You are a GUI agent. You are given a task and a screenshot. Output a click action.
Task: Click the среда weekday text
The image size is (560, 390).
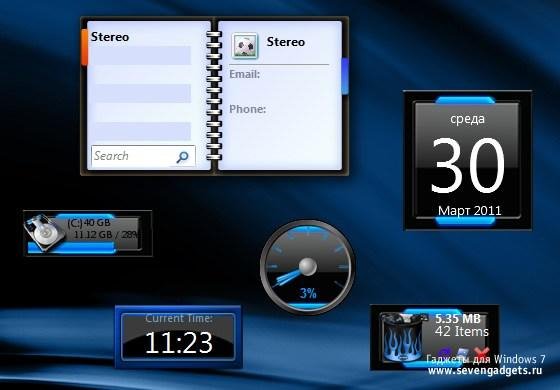(x=468, y=119)
